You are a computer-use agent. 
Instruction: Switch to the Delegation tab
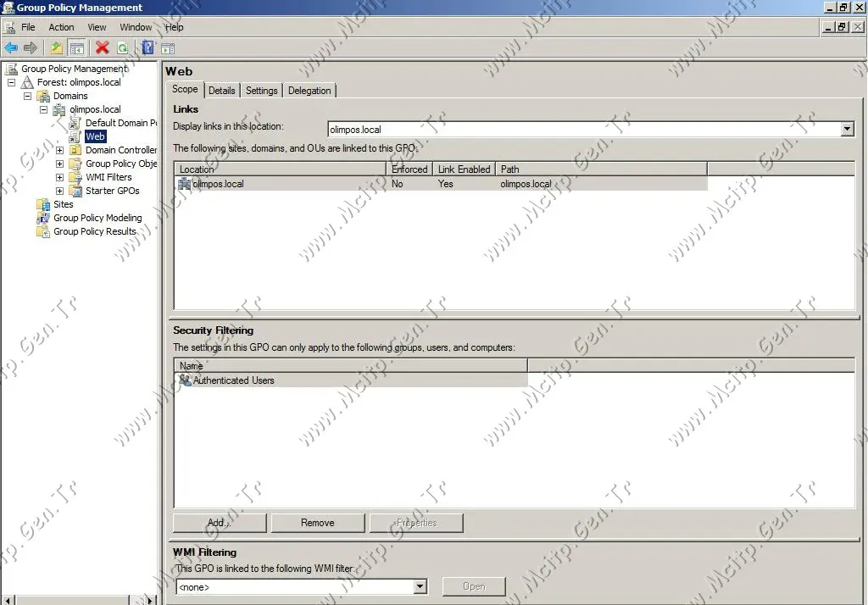(x=309, y=91)
